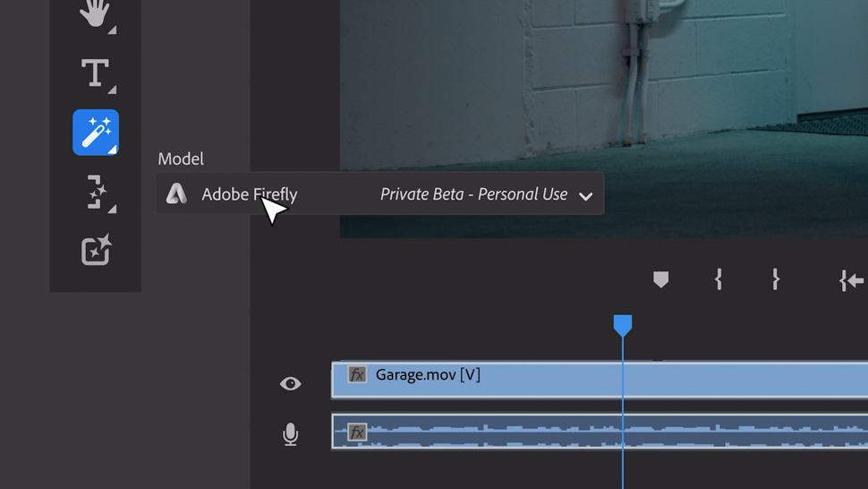Click the Mark Out bracket button
The image size is (868, 489).
coord(776,279)
